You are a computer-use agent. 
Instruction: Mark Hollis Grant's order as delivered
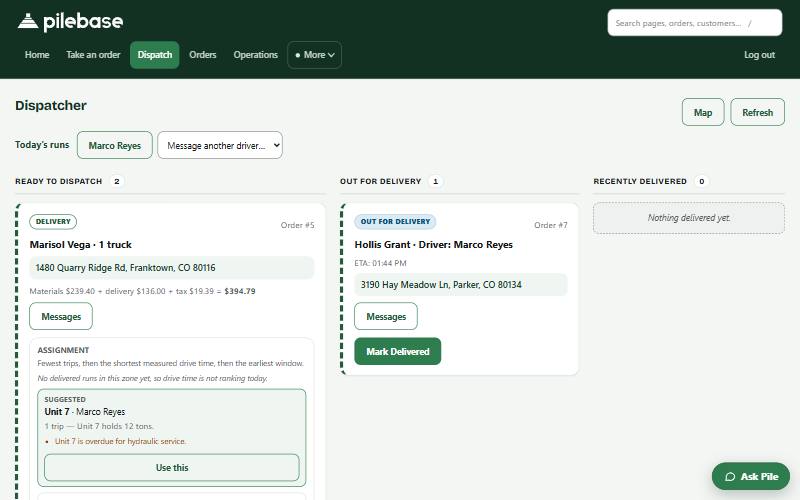click(397, 351)
